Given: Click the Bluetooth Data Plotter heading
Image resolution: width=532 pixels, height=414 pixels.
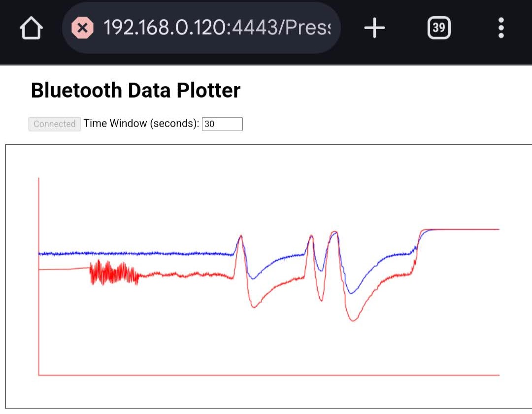Looking at the screenshot, I should 135,91.
